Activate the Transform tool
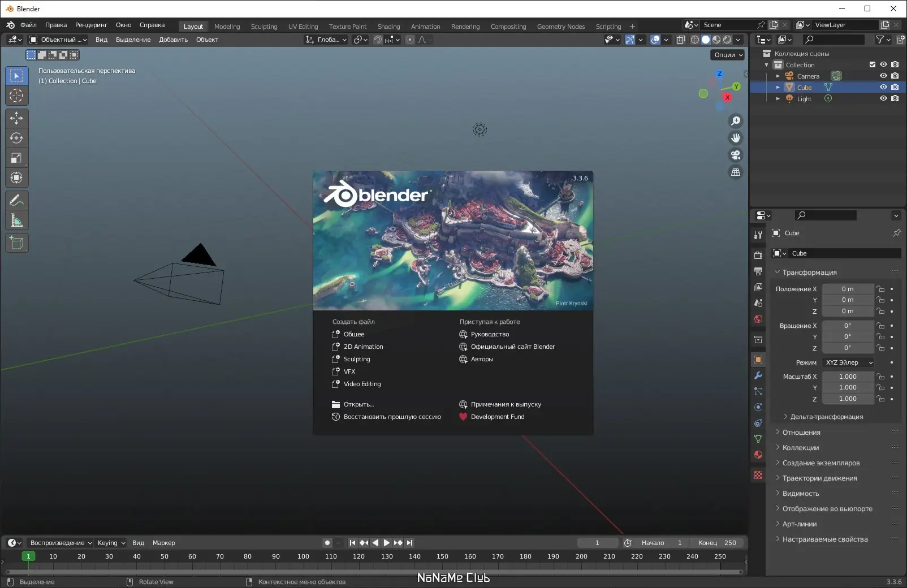The image size is (907, 588). (x=16, y=178)
